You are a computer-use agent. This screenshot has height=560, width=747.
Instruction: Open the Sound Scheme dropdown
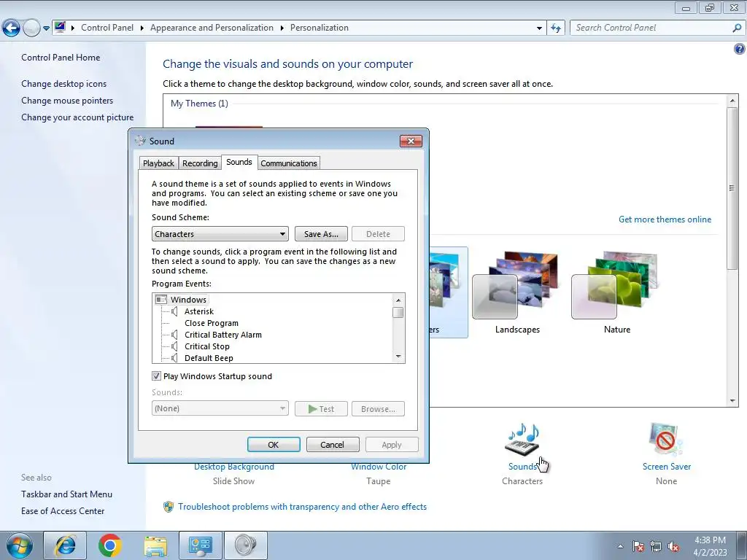(220, 234)
